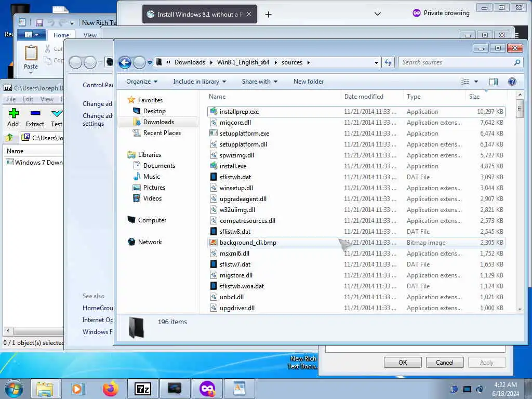Viewport: 532px width, 399px height.
Task: Open the File menu in 7-Zip
Action: point(11,99)
